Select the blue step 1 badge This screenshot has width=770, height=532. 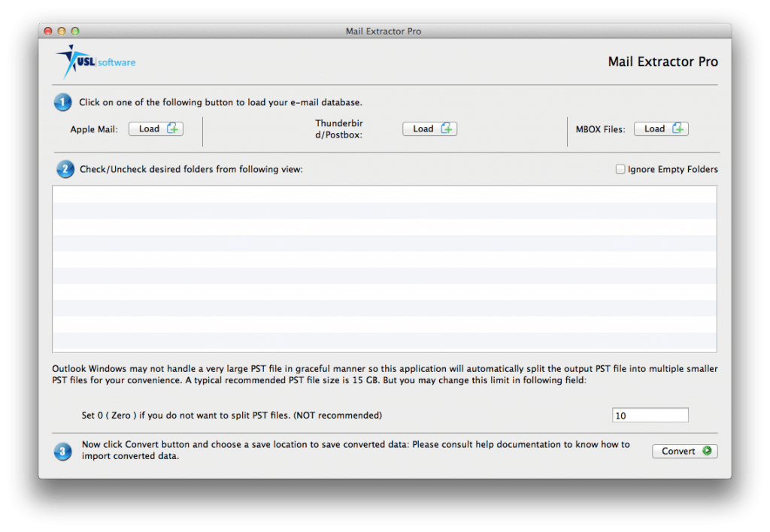62,101
